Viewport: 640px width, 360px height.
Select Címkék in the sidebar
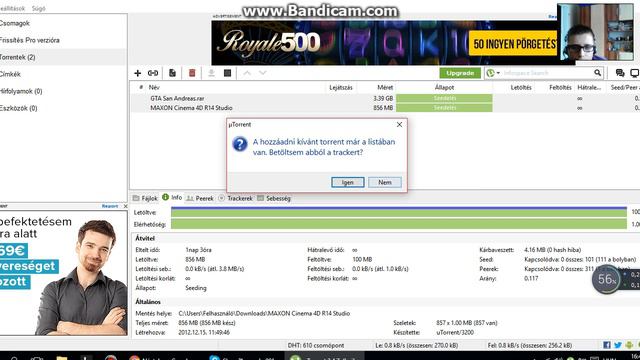click(63, 74)
